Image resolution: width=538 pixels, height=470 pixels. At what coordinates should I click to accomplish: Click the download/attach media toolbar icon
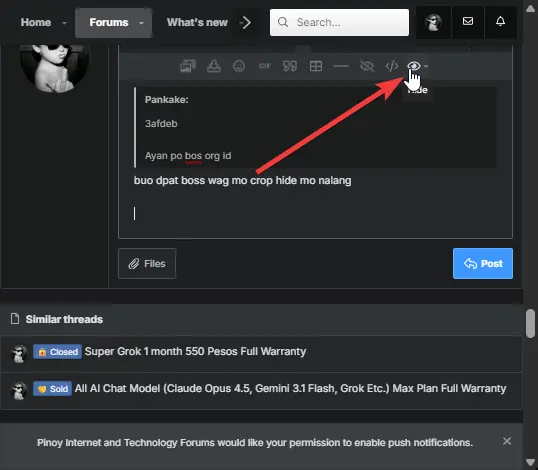point(214,66)
